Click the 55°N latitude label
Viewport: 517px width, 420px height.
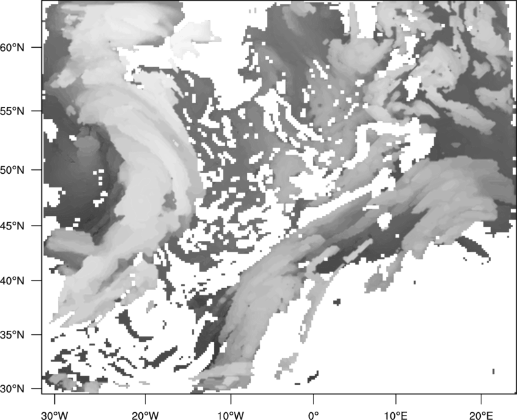coord(12,111)
